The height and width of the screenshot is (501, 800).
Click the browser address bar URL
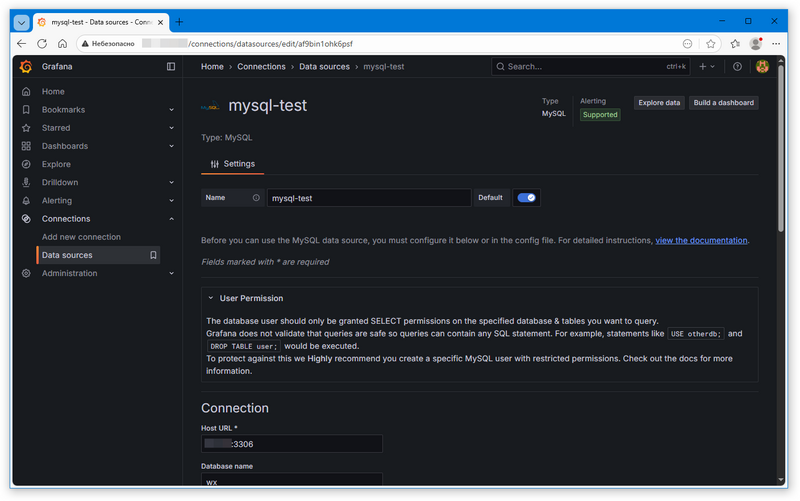270,44
